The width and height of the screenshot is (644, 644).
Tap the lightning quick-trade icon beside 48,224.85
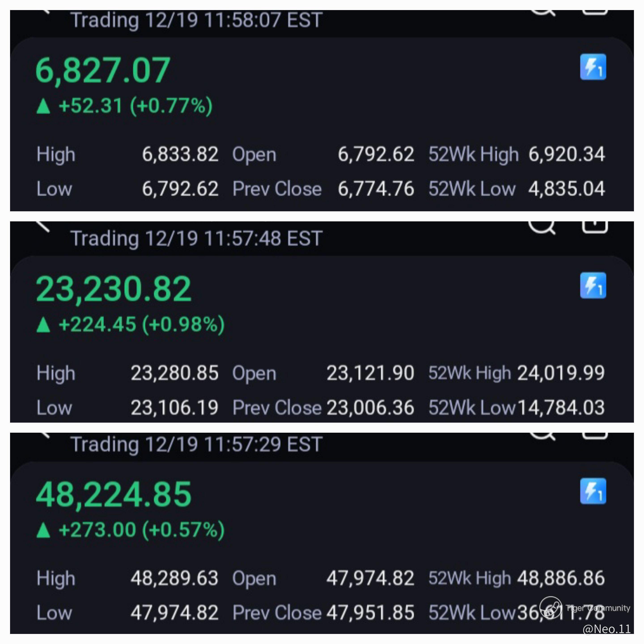click(x=593, y=491)
